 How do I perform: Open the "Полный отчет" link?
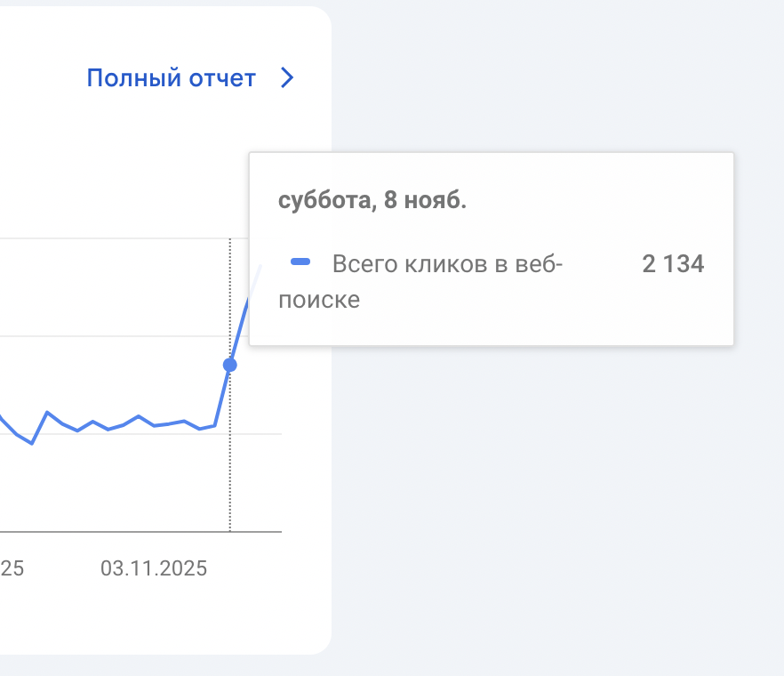click(x=171, y=78)
